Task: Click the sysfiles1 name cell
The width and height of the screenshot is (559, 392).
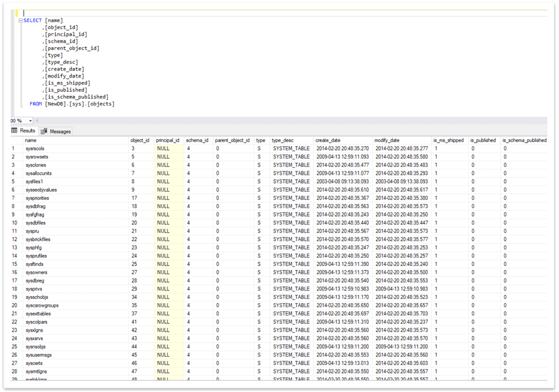Action: pyautogui.click(x=76, y=181)
